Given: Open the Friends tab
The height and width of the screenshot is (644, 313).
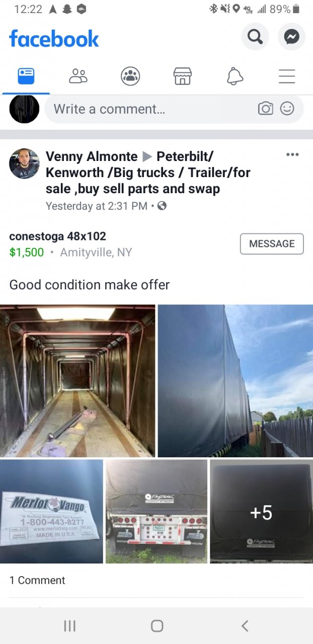Looking at the screenshot, I should [78, 76].
